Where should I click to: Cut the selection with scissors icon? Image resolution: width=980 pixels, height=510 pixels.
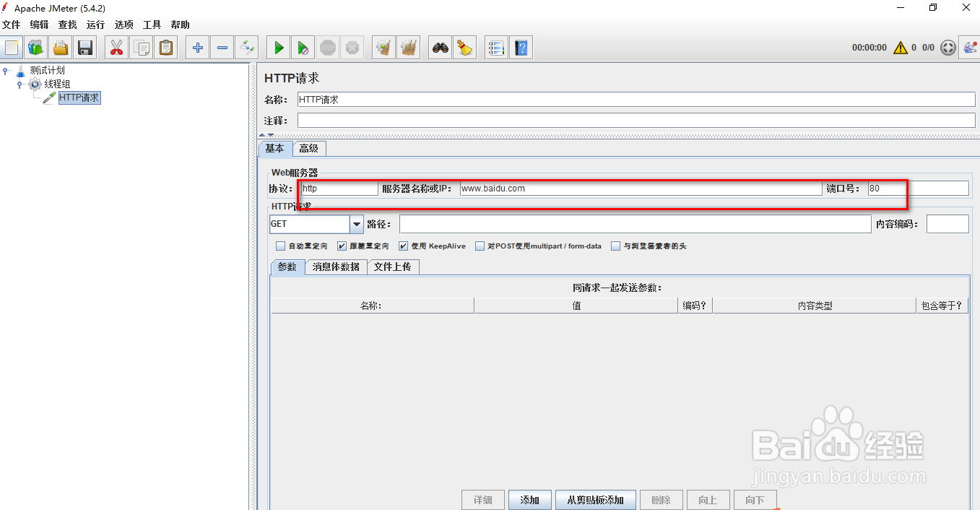[x=116, y=48]
